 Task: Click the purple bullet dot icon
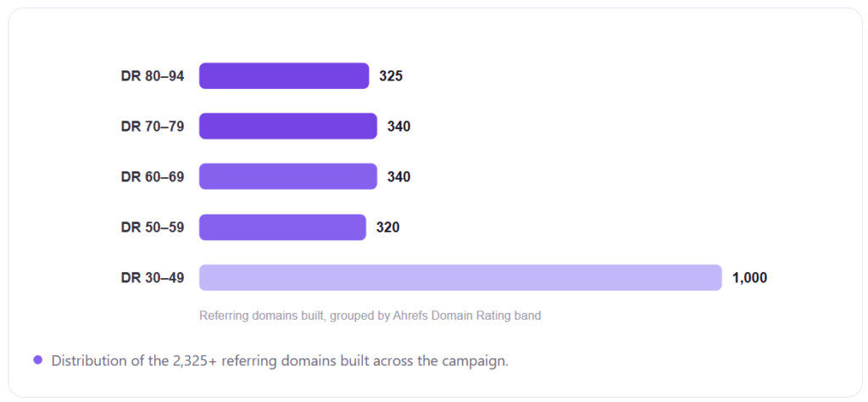pos(37,360)
